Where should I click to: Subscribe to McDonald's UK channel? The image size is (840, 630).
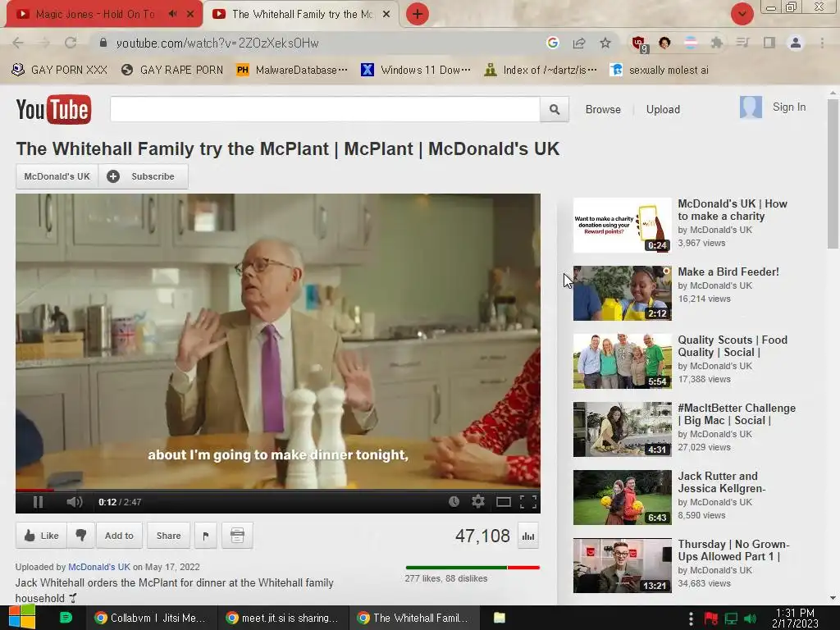(x=144, y=176)
